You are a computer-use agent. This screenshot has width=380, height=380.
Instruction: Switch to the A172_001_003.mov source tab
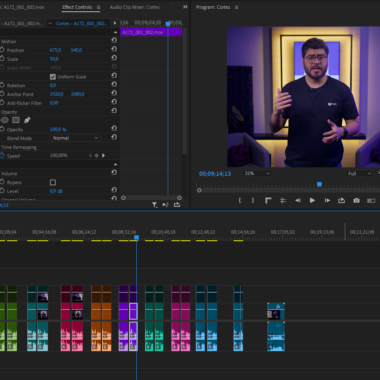[23, 7]
